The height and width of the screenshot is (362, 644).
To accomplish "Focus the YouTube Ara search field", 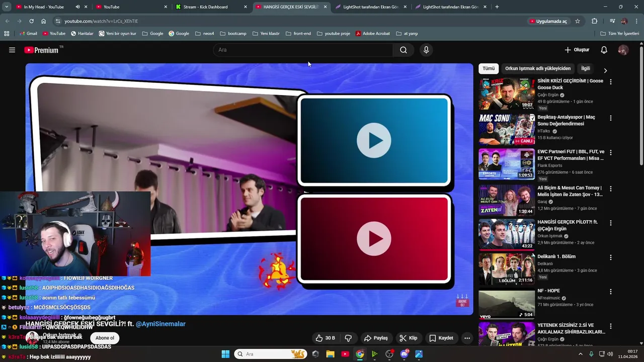I will 303,50.
